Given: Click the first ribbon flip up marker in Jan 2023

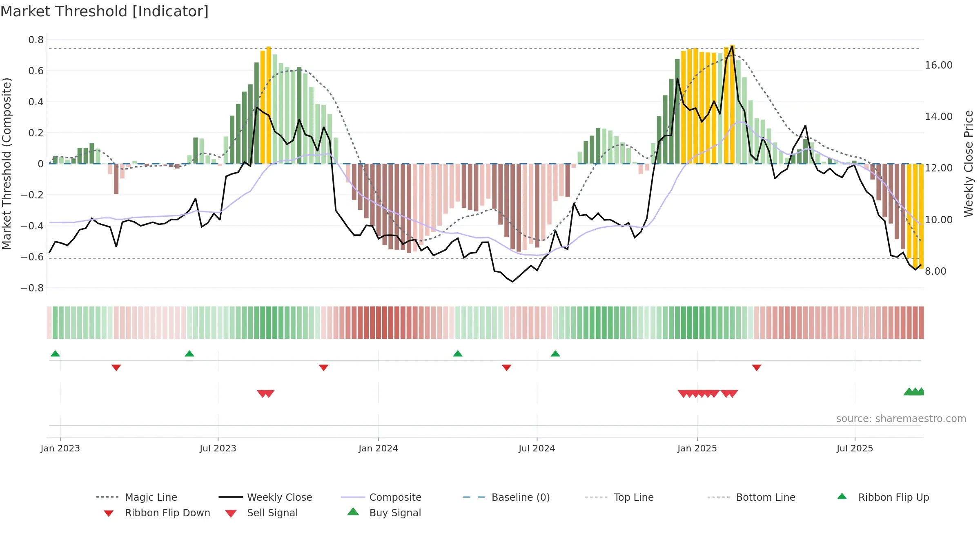Looking at the screenshot, I should (x=55, y=353).
